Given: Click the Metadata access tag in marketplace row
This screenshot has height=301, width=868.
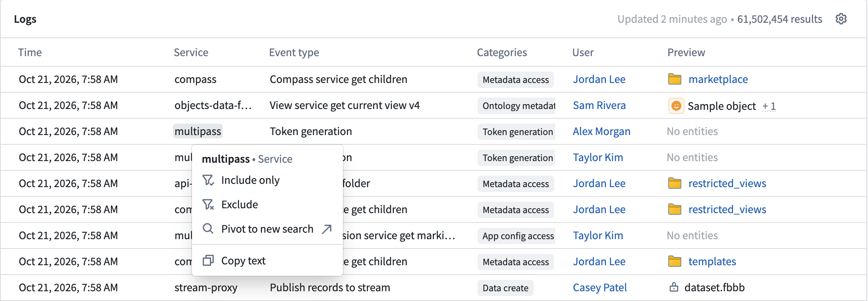Looking at the screenshot, I should tap(516, 80).
